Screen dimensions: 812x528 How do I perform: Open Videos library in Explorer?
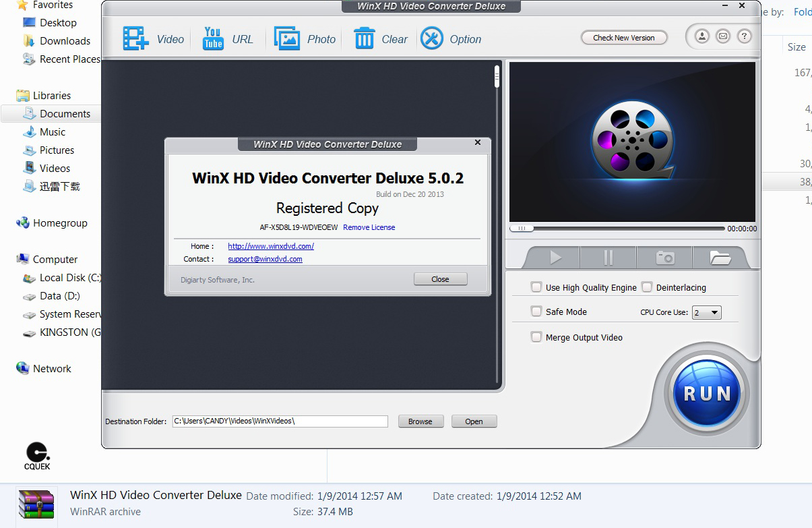pos(46,168)
